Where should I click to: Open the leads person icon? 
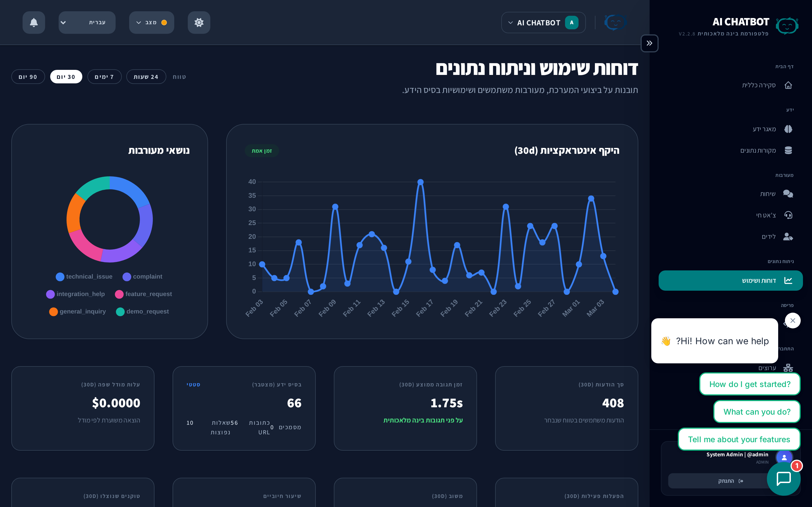(x=788, y=237)
